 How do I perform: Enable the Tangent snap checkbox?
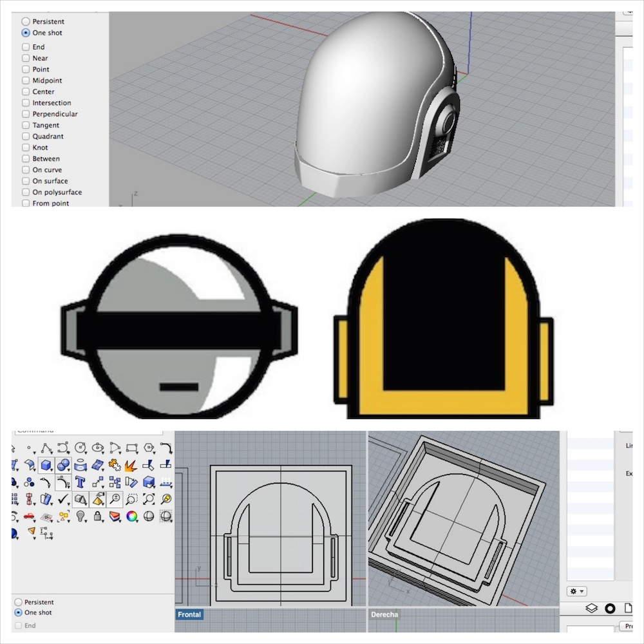tap(26, 125)
